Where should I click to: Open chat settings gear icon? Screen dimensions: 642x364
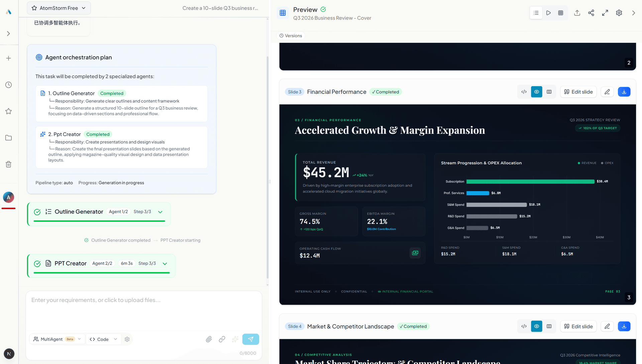[x=127, y=339]
